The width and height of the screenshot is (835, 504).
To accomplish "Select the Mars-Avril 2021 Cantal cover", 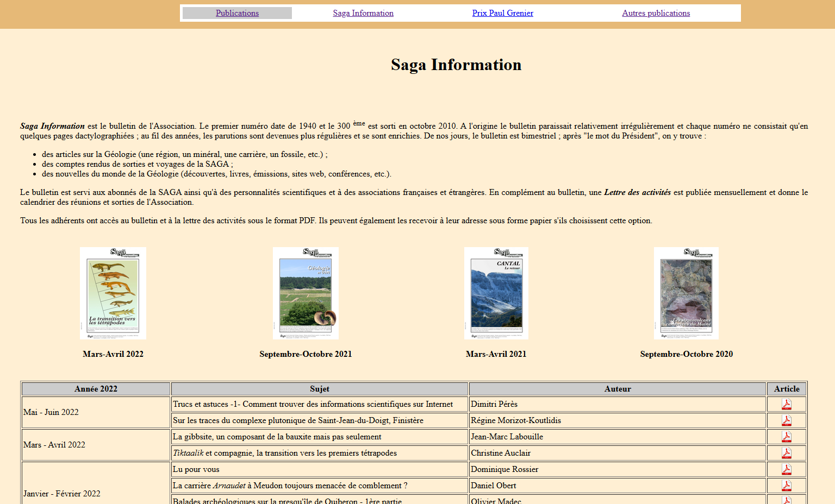I will click(496, 293).
